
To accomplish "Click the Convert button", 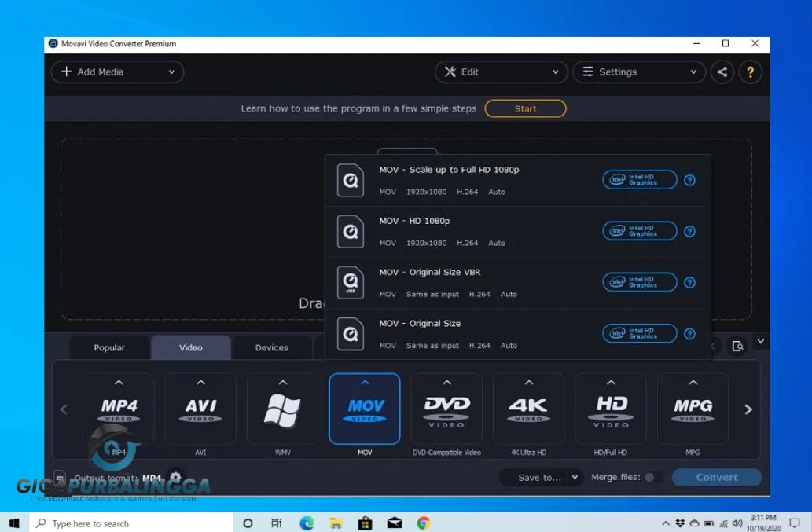I will tap(716, 477).
